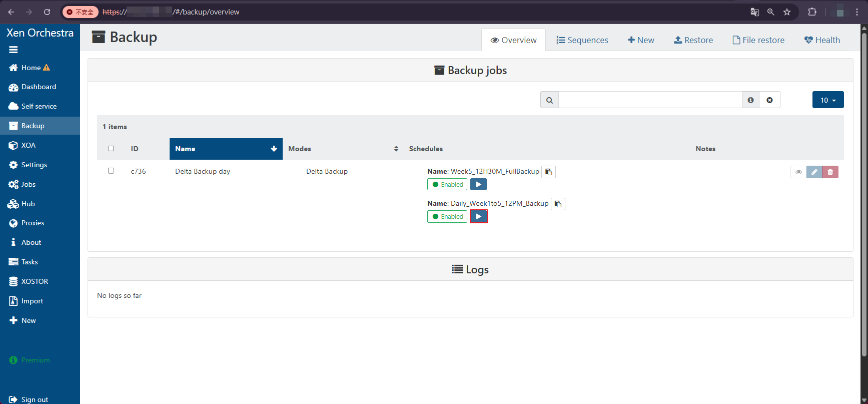Switch to the Overview tab
Image resolution: width=868 pixels, height=404 pixels.
(513, 40)
